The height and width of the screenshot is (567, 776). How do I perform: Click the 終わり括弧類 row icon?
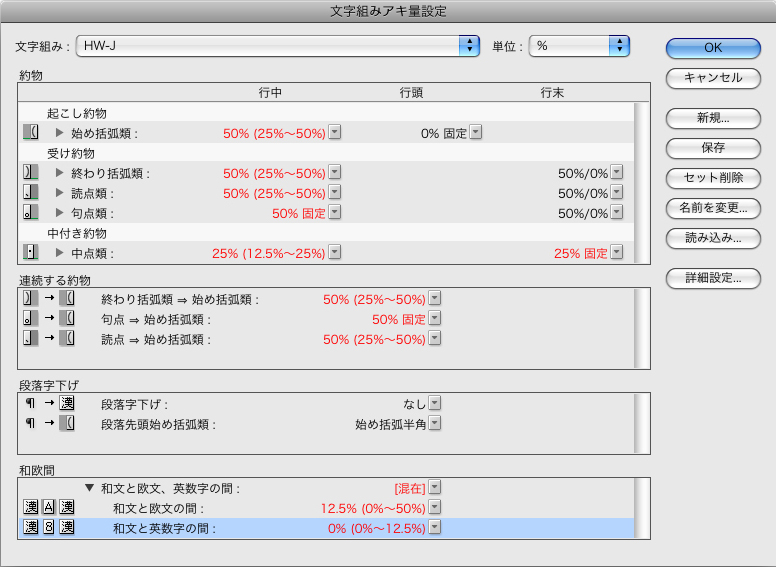pyautogui.click(x=31, y=172)
